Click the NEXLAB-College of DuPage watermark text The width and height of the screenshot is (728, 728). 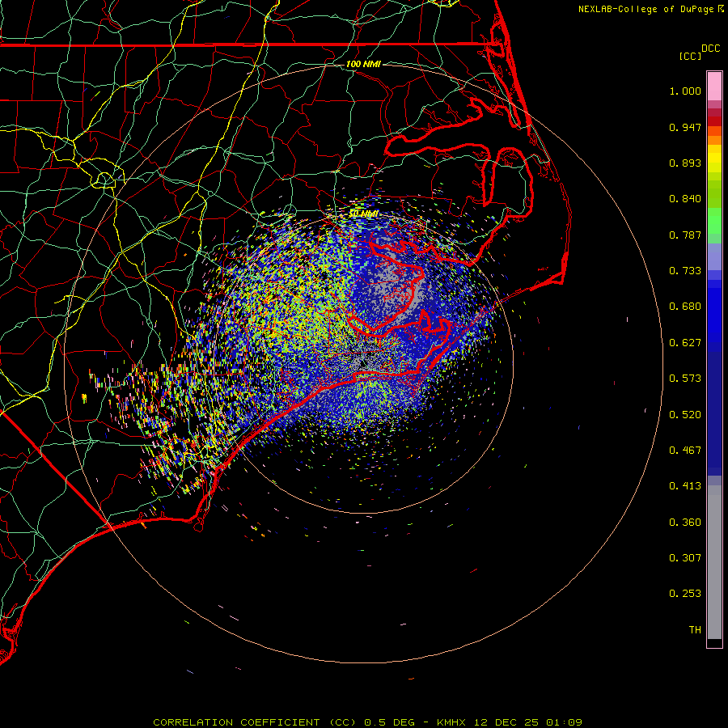(x=651, y=9)
